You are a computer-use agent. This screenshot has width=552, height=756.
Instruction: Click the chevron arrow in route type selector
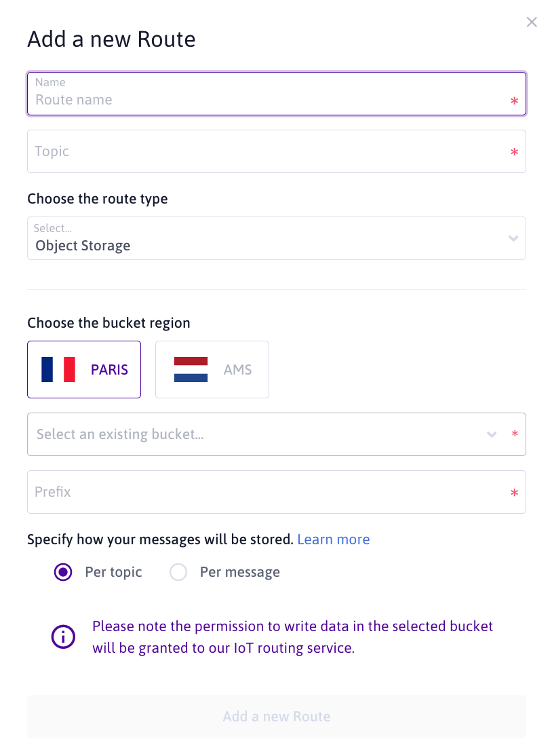513,238
